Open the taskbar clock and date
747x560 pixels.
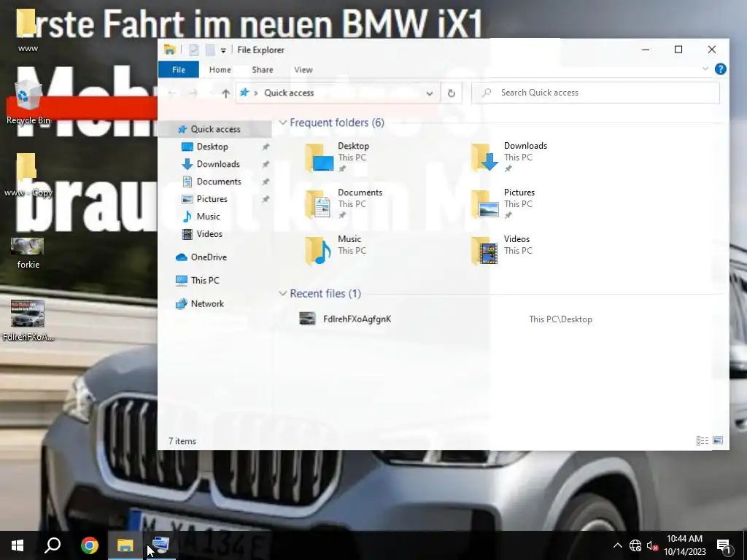point(684,545)
